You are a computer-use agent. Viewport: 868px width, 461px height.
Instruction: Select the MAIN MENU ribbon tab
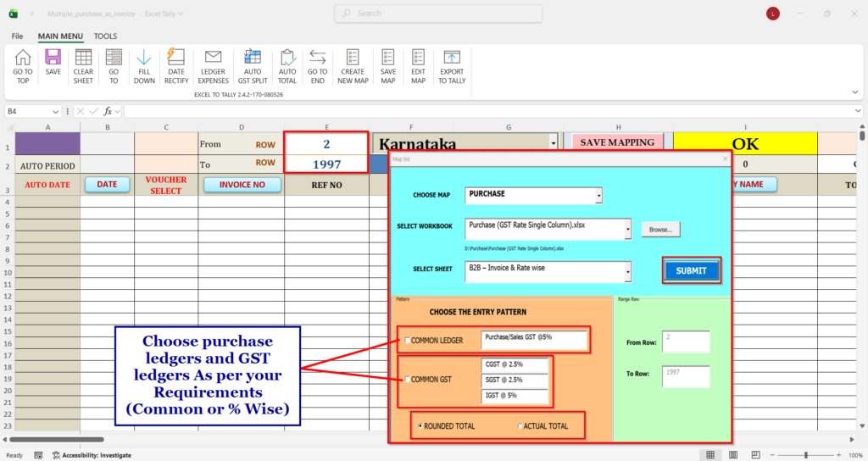point(60,36)
